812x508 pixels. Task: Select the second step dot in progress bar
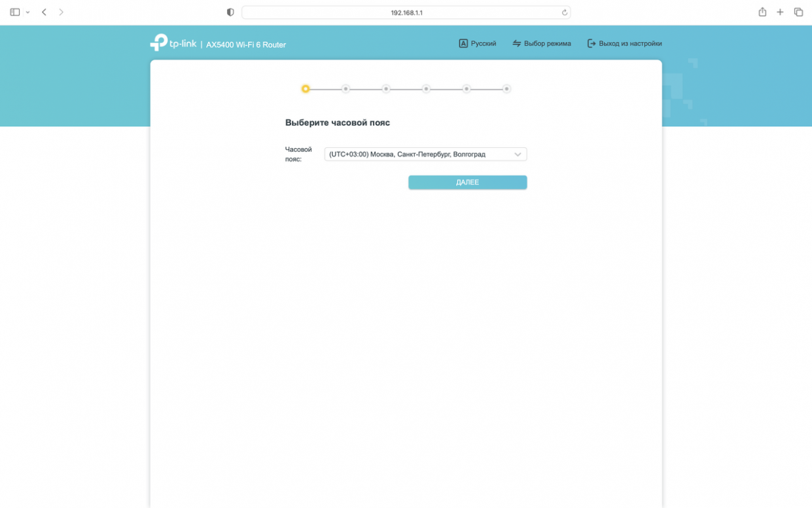(345, 89)
